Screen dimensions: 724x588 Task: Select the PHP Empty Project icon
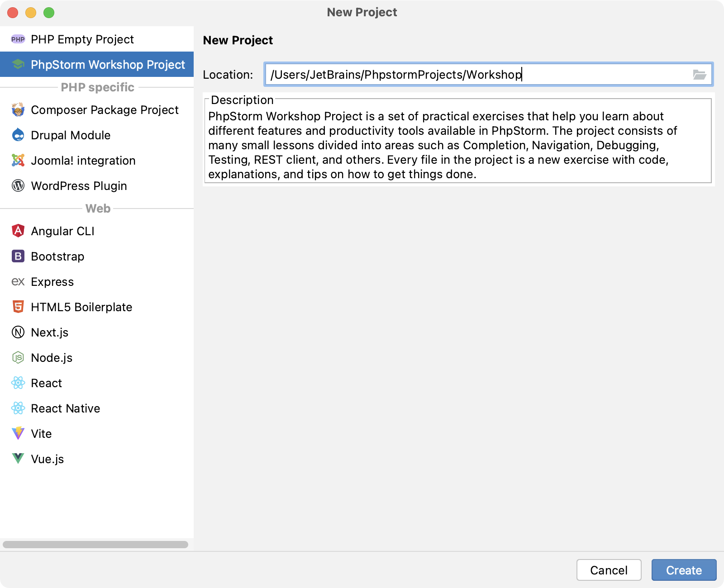pyautogui.click(x=18, y=39)
